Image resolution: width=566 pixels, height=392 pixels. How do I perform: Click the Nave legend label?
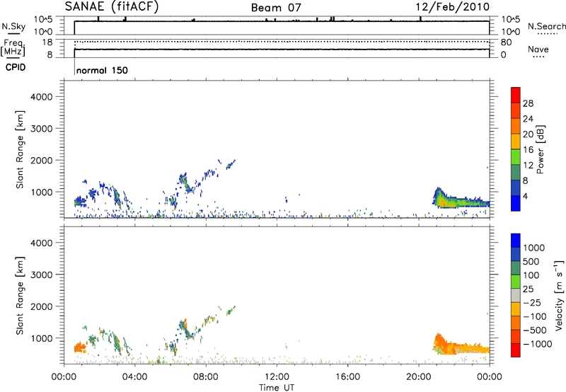[538, 49]
